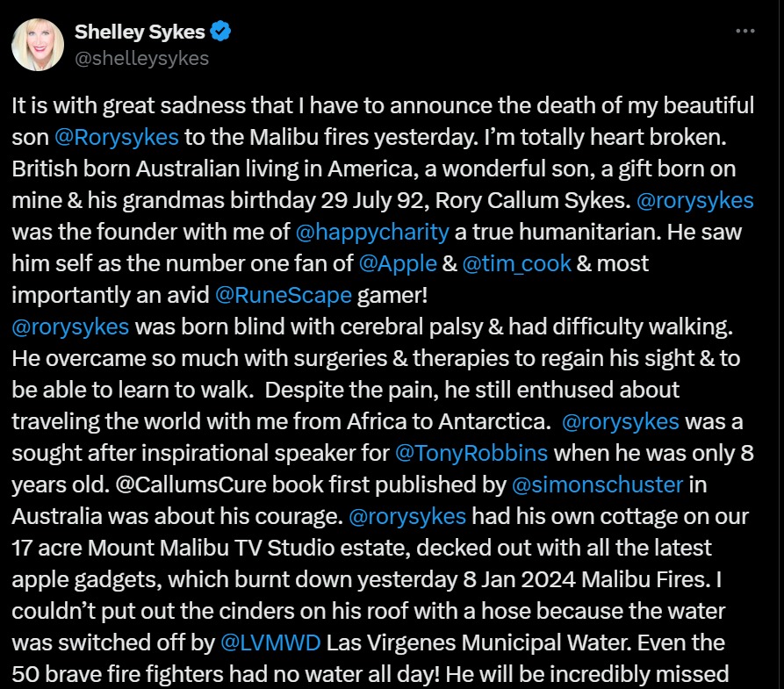784x689 pixels.
Task: Open the @rorysykes mention after 'Rory Callum Sykes'
Action: pyautogui.click(x=695, y=200)
